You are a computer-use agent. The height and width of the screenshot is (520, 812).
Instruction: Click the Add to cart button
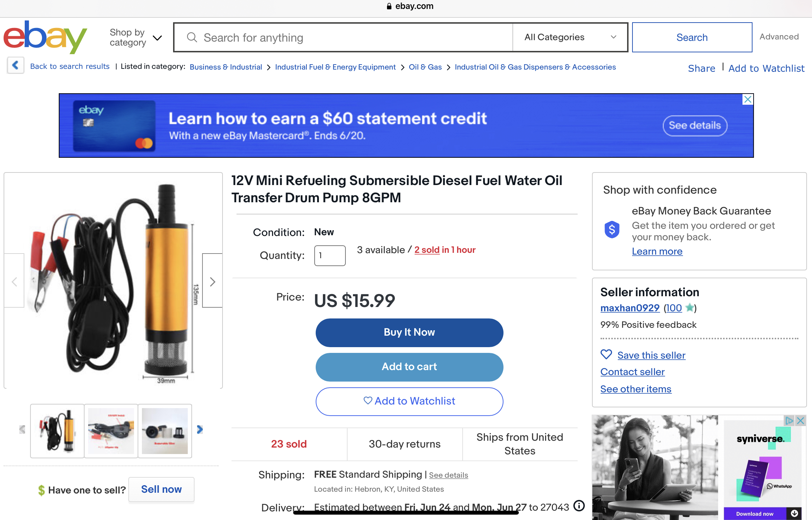point(409,367)
